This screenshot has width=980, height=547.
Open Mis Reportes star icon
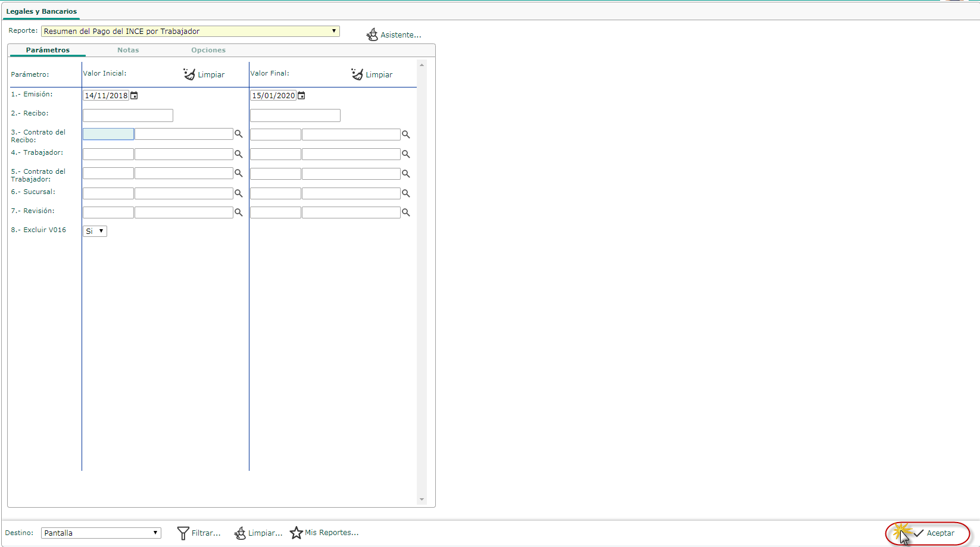pyautogui.click(x=297, y=533)
